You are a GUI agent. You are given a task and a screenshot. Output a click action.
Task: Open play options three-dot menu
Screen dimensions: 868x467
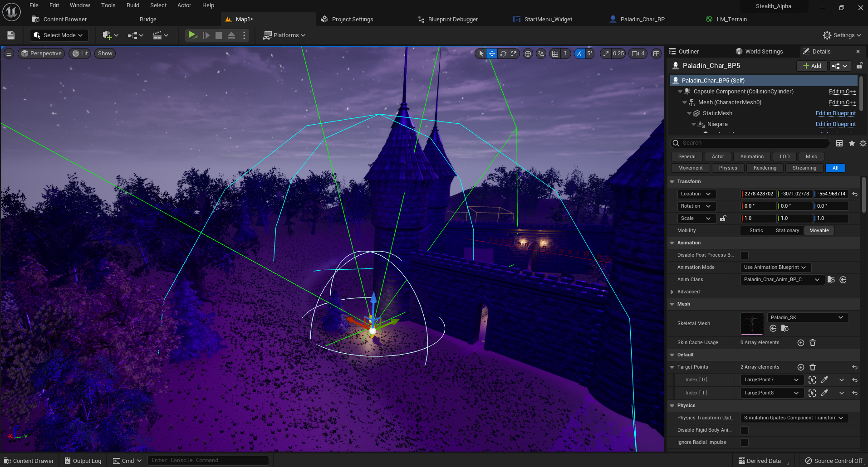tap(244, 35)
